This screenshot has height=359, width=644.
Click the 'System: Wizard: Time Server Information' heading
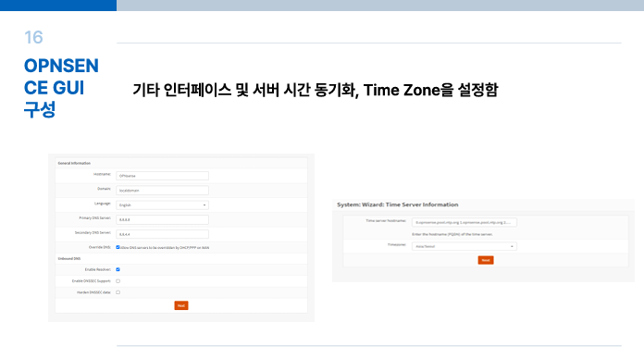tap(398, 204)
